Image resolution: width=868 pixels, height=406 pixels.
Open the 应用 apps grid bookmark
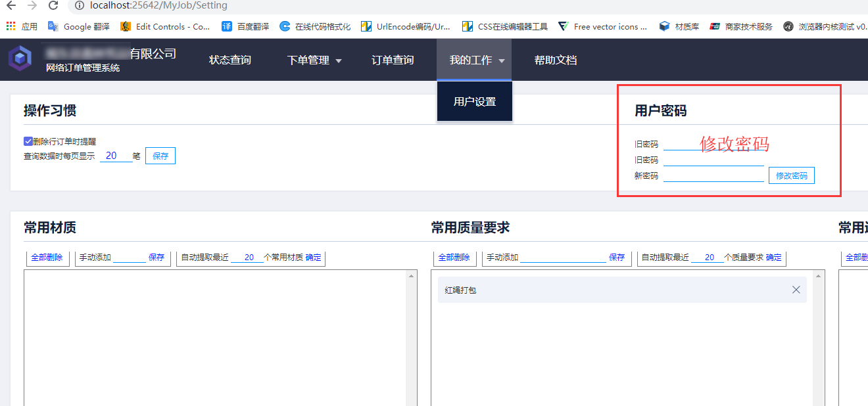(22, 27)
